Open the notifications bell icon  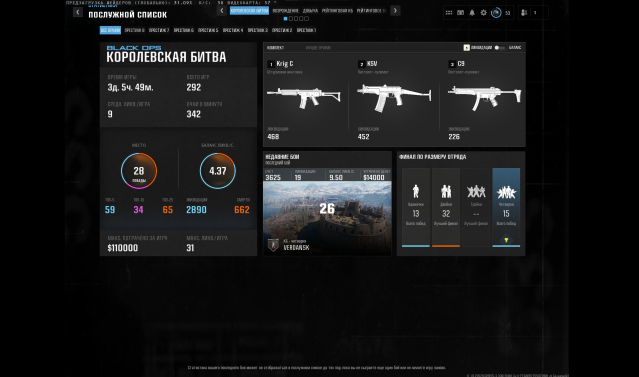pos(472,13)
